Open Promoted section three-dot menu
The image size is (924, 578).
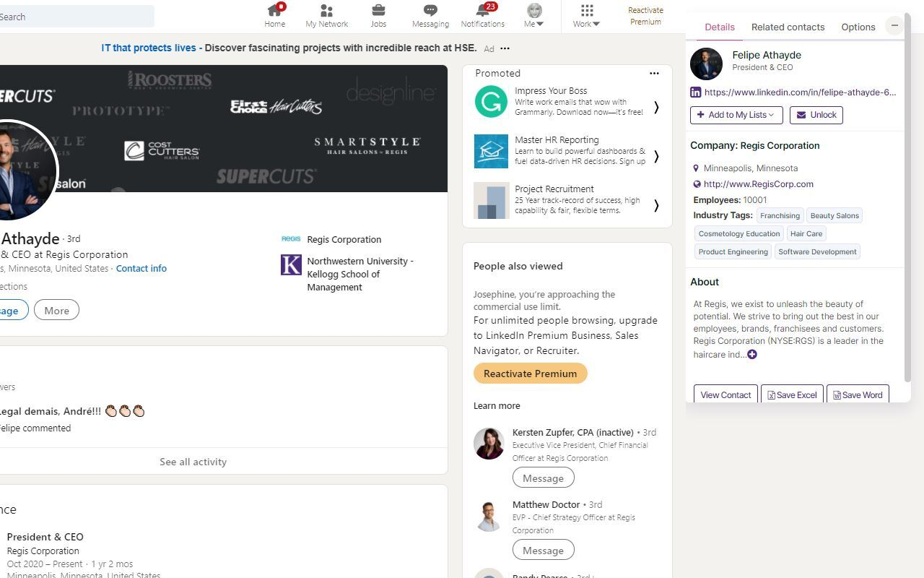(x=654, y=73)
